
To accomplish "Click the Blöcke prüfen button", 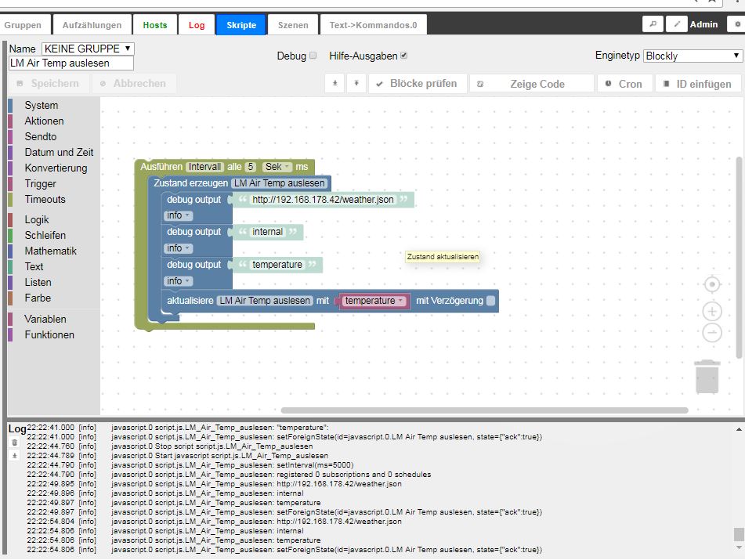I will 418,84.
